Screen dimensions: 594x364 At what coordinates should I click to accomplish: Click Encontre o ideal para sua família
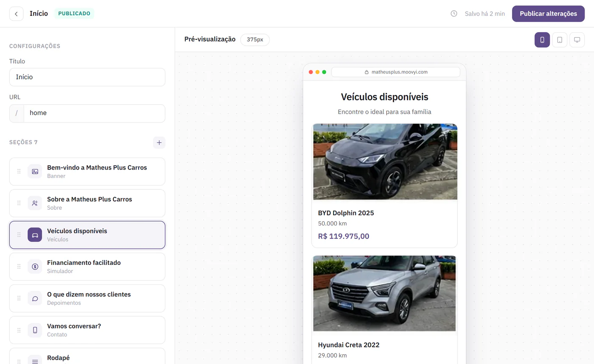pos(384,112)
